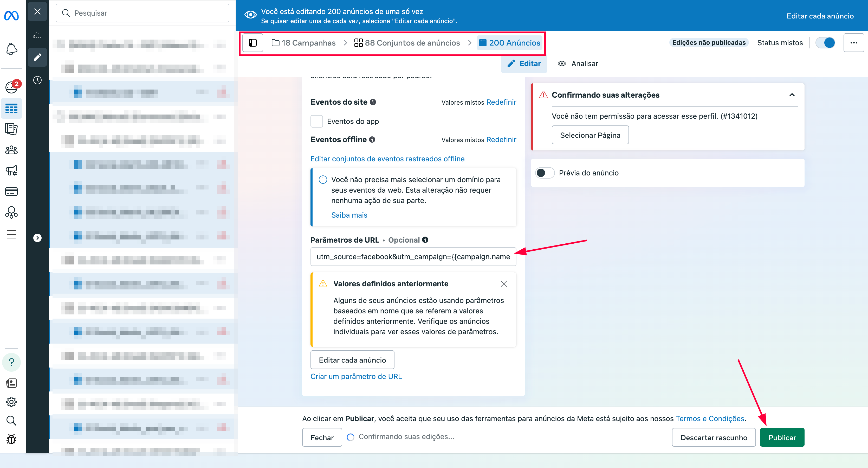Open the bug report icon
Viewport: 868px width, 468px height.
click(x=11, y=439)
